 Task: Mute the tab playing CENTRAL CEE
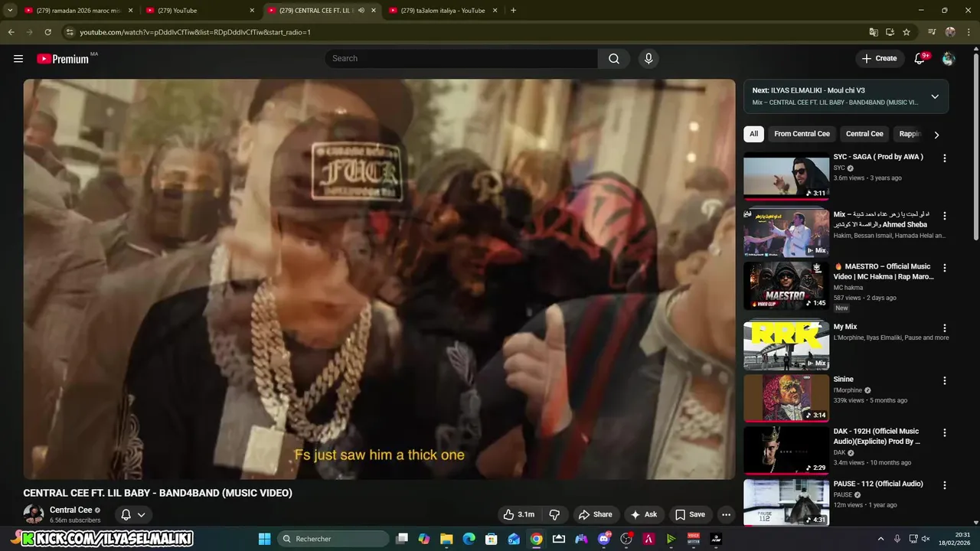[361, 11]
